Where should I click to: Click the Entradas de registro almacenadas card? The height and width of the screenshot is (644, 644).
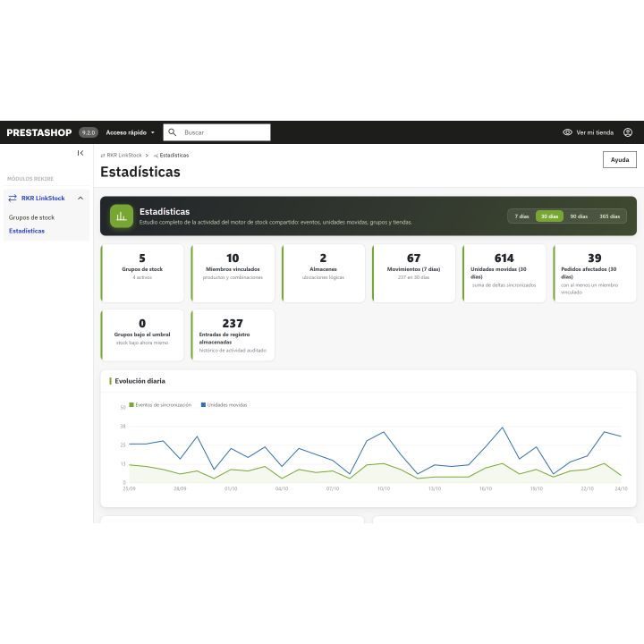click(x=233, y=335)
